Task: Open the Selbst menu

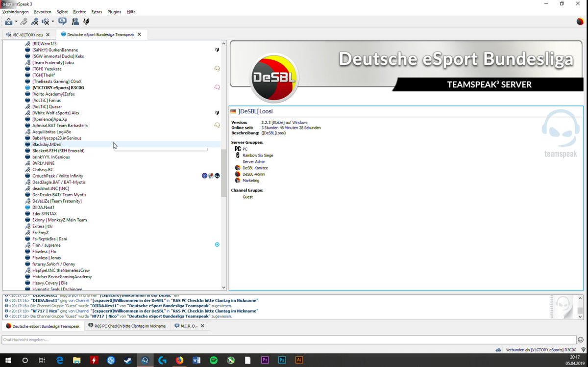Action: (x=62, y=12)
